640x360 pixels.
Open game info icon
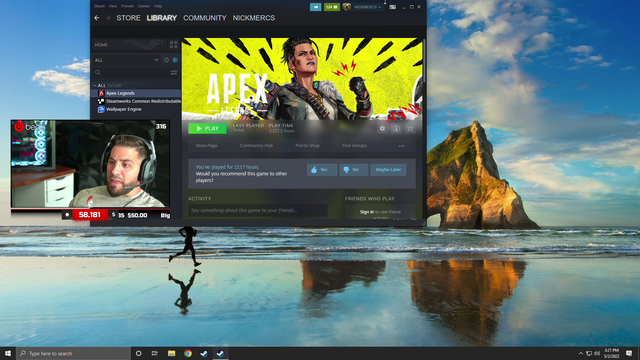(x=396, y=128)
